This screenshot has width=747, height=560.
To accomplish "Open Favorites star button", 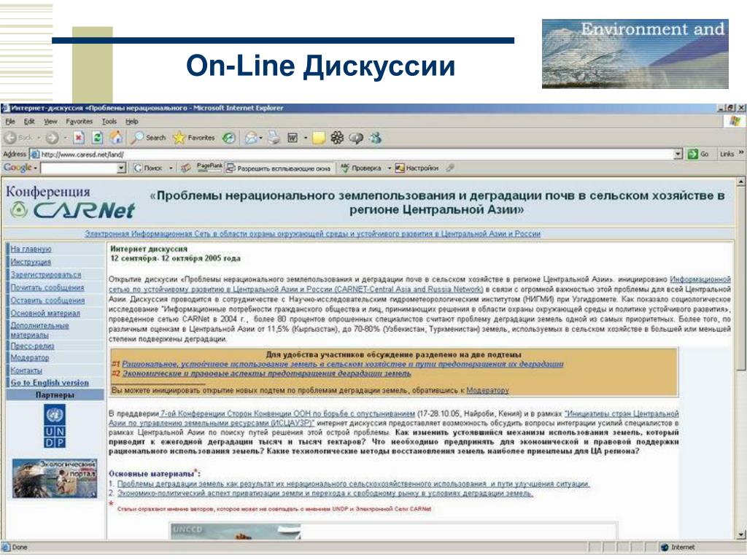I will tap(193, 138).
